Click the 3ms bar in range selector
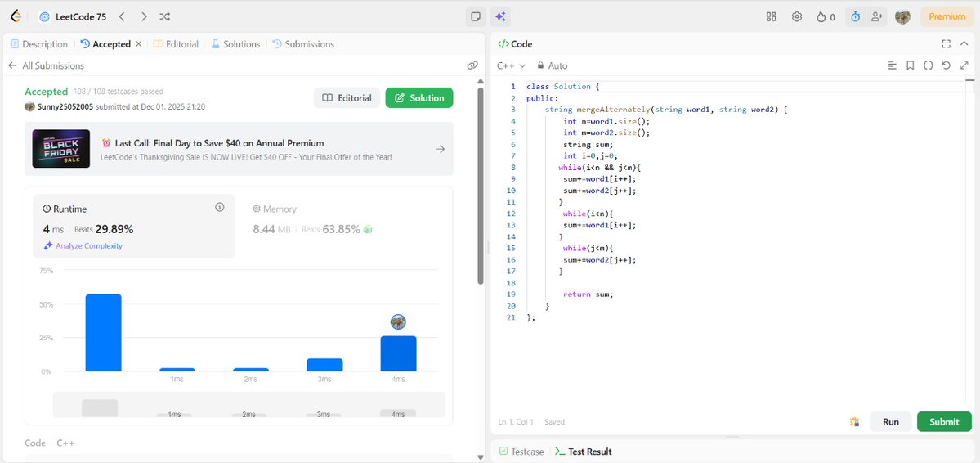Viewport: 980px width, 463px height. 323,414
